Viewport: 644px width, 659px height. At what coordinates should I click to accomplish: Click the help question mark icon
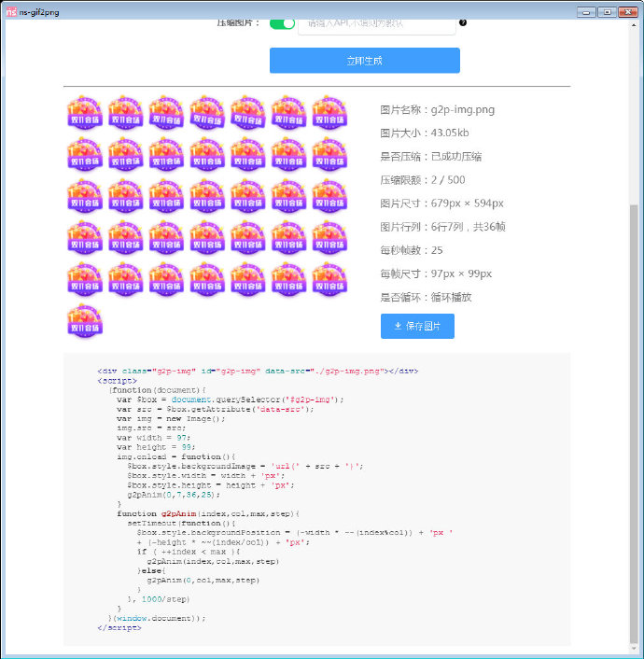pyautogui.click(x=463, y=22)
